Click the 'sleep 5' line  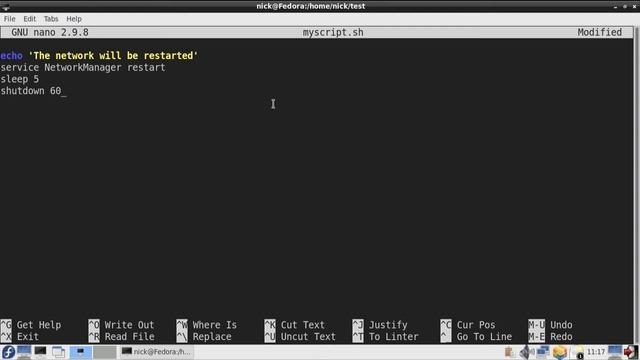pos(20,79)
